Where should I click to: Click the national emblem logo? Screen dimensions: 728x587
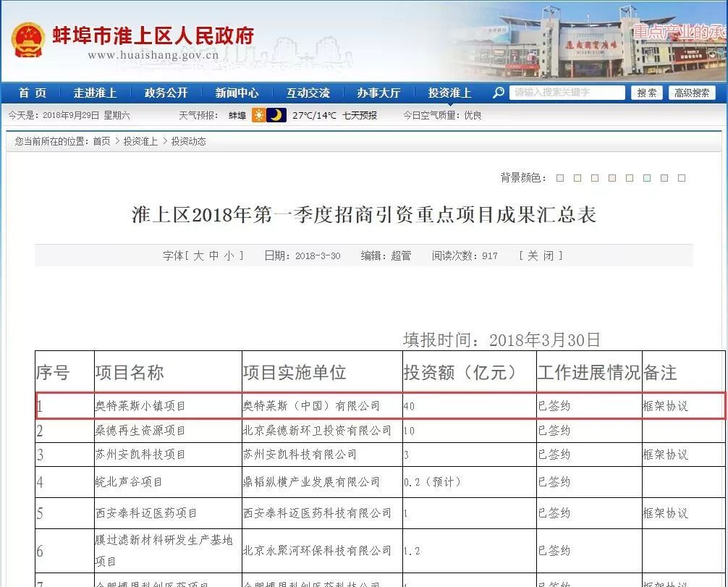(x=27, y=40)
